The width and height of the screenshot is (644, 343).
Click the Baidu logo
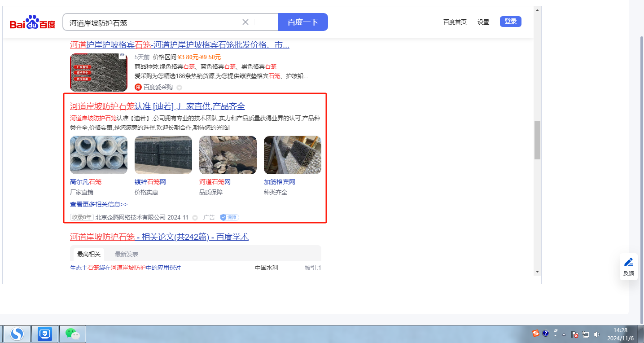tap(32, 22)
